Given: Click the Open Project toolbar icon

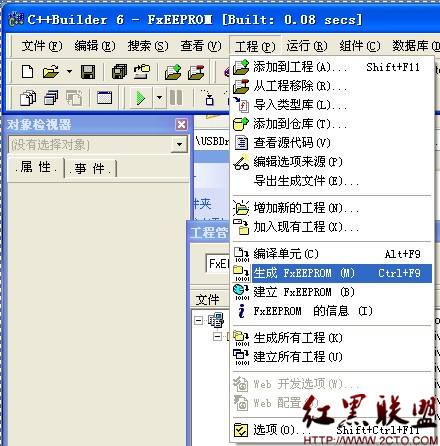Looking at the screenshot, I should [142, 72].
